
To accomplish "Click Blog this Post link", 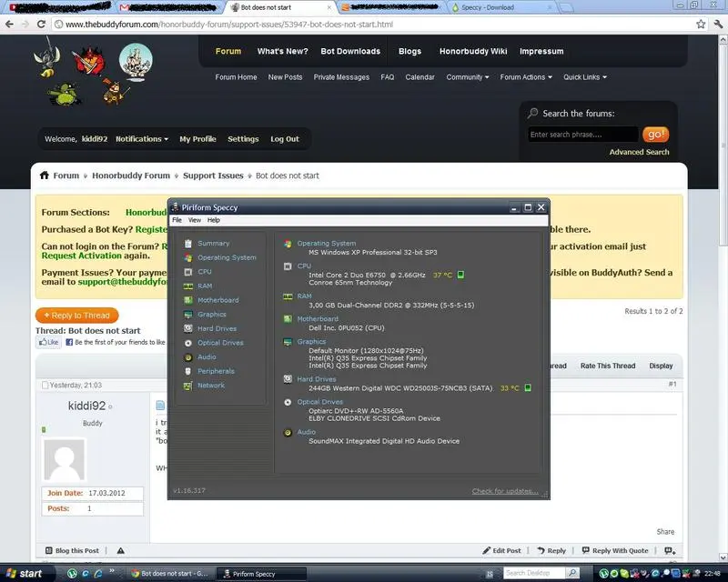I will [x=73, y=550].
